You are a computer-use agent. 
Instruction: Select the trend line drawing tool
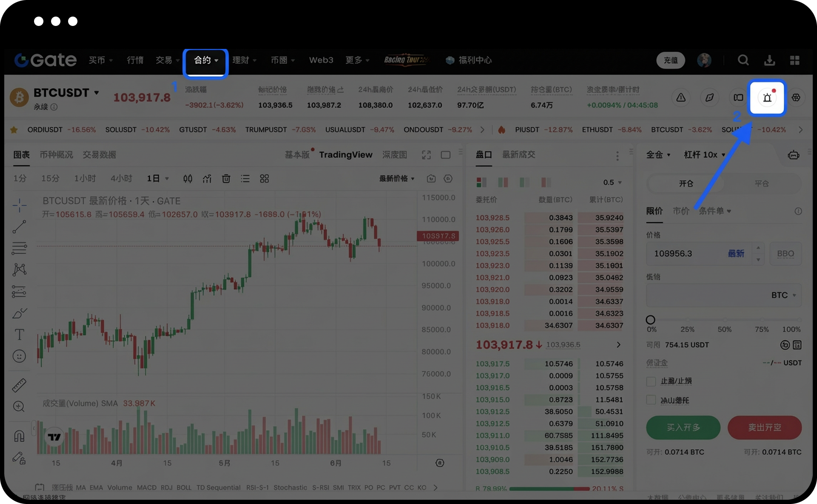(19, 227)
